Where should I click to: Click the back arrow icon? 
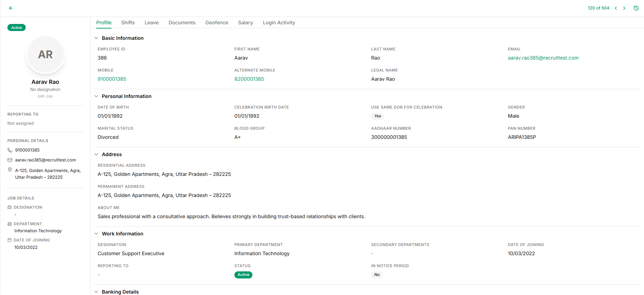pos(11,8)
